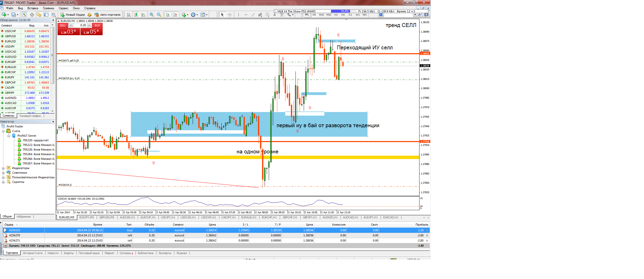Open the Файл menu
Image resolution: width=644 pixels, height=279 pixels.
[10, 8]
